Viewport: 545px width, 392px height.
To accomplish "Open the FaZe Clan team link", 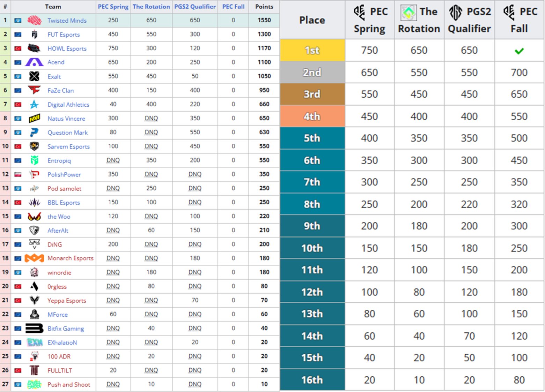I will coord(60,90).
